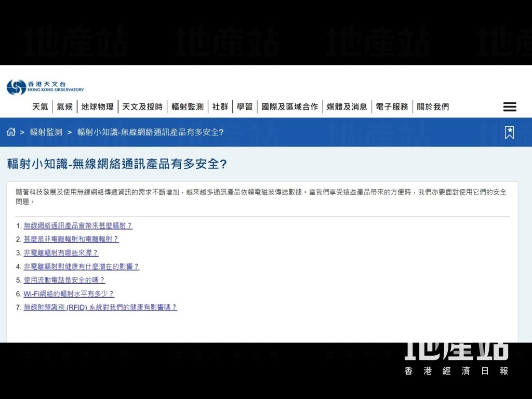Viewport: 532px width, 399px height.
Task: Open the 天氣 menu
Action: [40, 107]
